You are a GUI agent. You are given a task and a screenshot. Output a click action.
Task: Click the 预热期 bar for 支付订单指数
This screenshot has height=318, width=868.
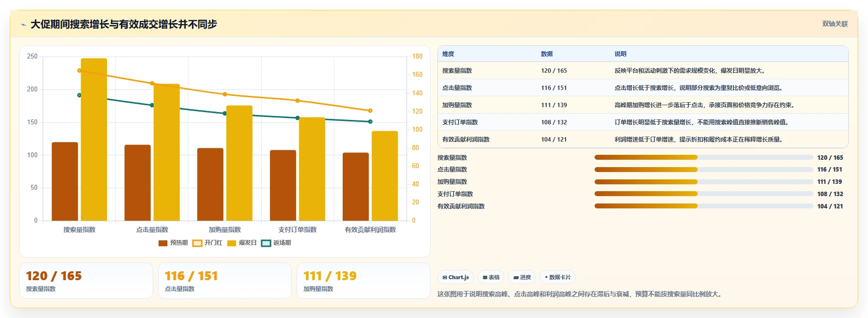(283, 185)
